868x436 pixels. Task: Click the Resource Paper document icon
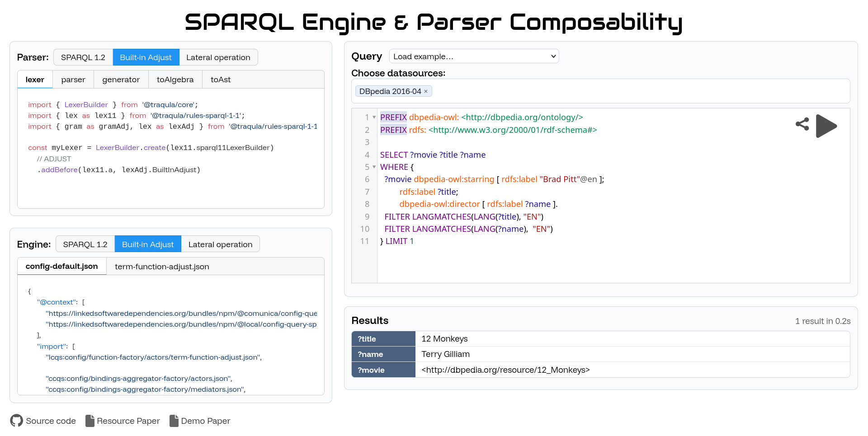(90, 421)
